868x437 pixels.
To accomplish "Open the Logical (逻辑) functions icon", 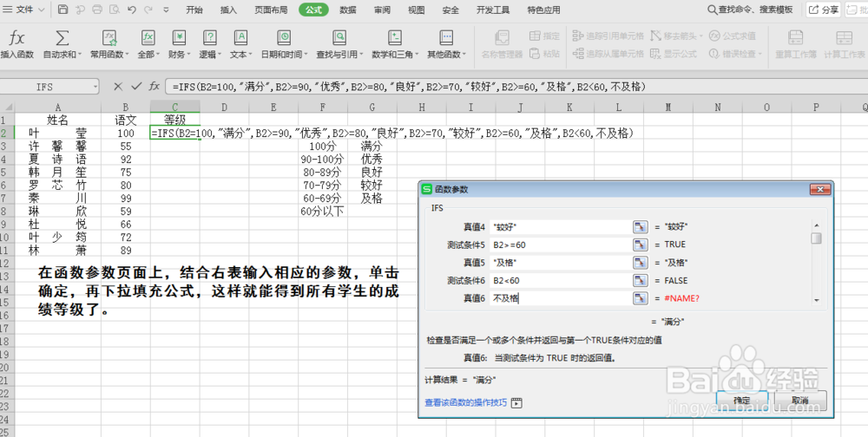I will [209, 38].
